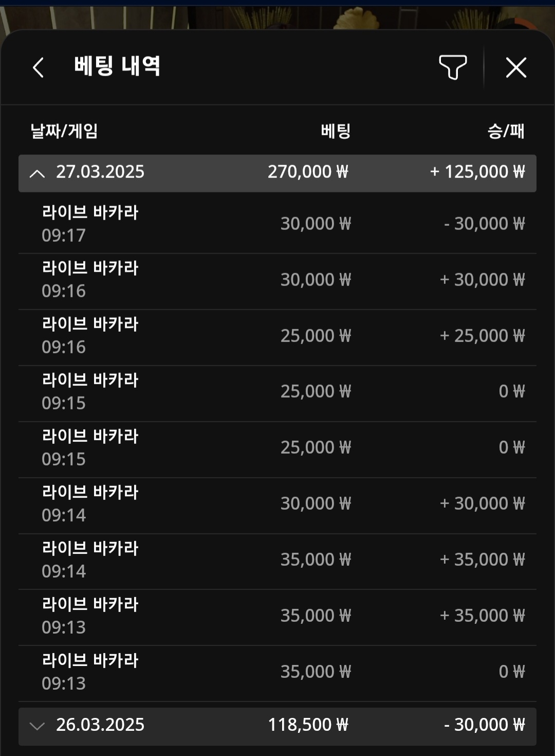Open the 09:13 bet that won 35,000 ₩
The height and width of the screenshot is (756, 555).
click(277, 616)
